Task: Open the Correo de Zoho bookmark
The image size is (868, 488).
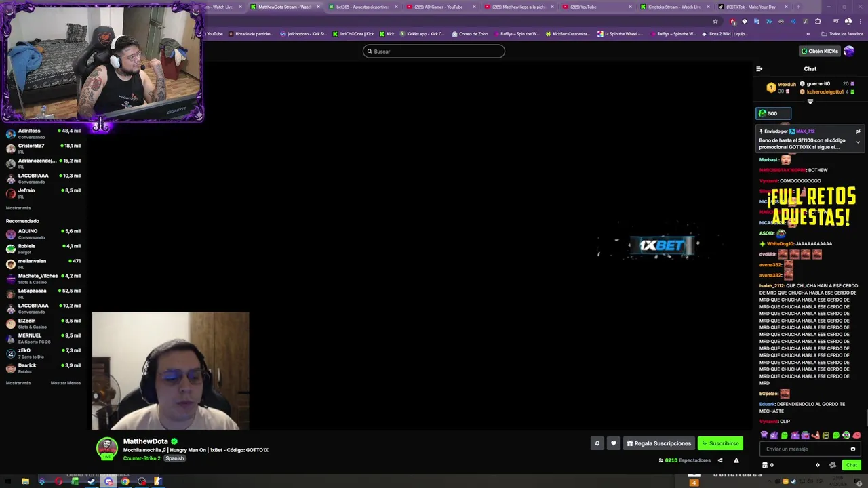Action: (469, 34)
